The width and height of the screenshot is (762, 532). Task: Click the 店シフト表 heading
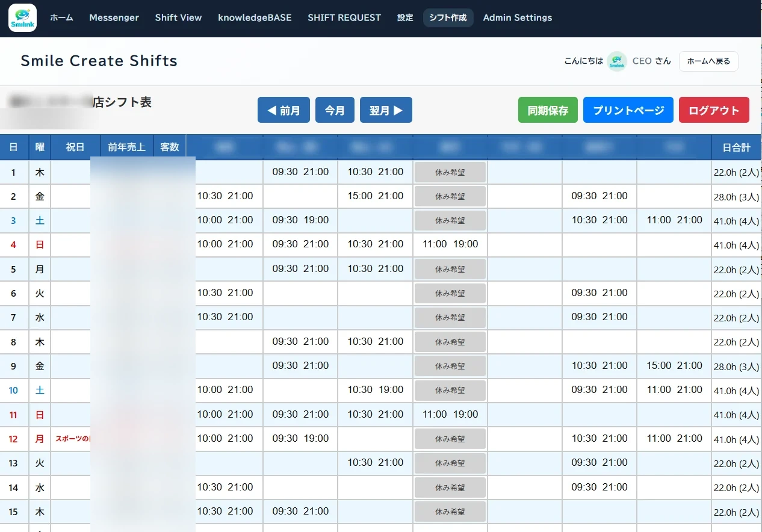(122, 102)
